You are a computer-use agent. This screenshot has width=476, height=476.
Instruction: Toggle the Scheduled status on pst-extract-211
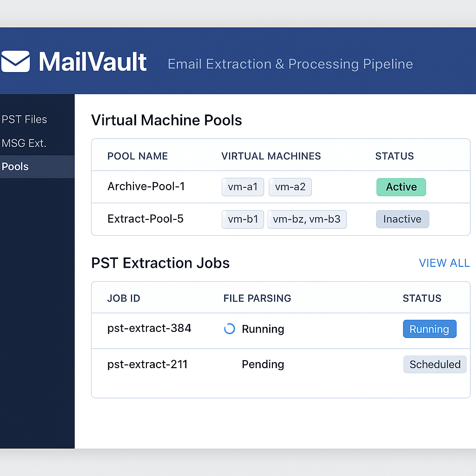click(x=435, y=364)
